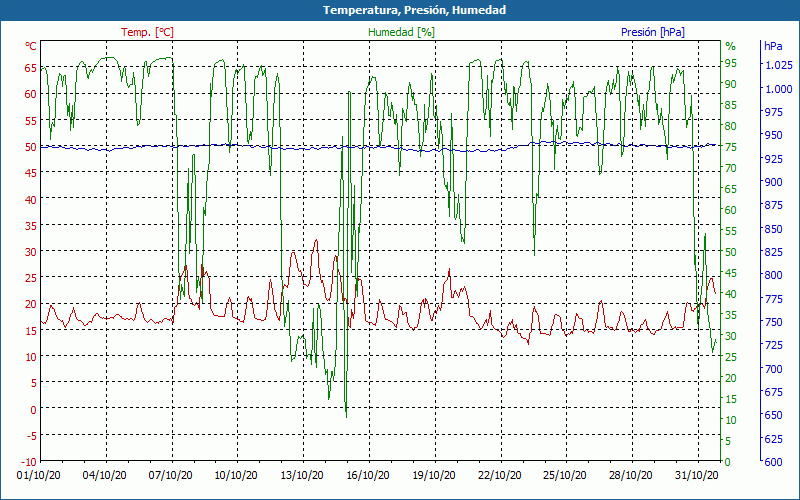Click the red 65 temperature axis value
The height and width of the screenshot is (500, 800).
point(31,68)
